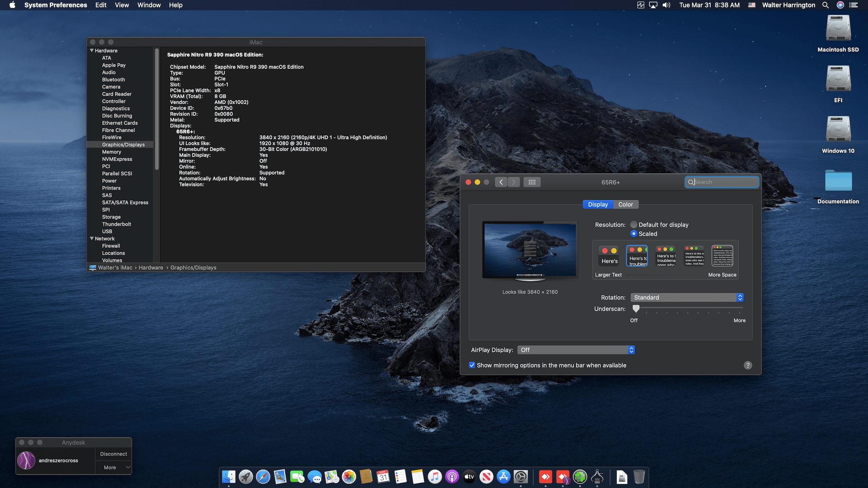The height and width of the screenshot is (488, 868).
Task: Click the volume icon in the menu bar
Action: [x=666, y=5]
